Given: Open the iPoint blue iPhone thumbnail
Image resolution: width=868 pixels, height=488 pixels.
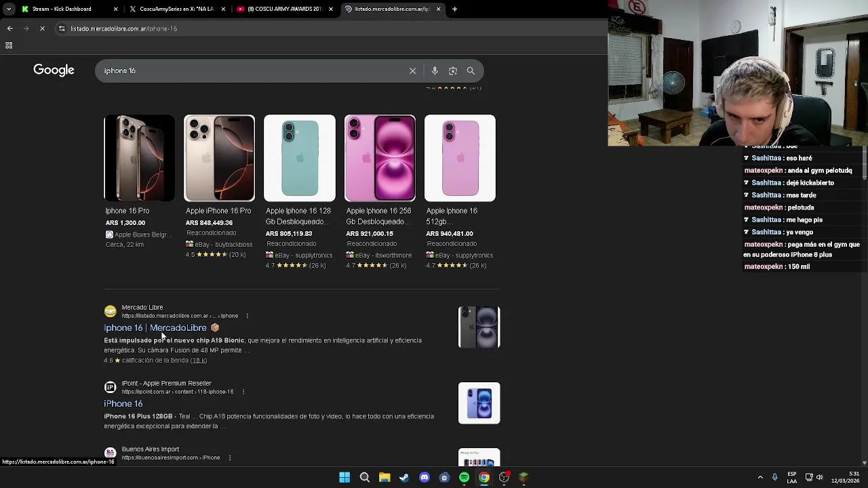Looking at the screenshot, I should click(479, 403).
